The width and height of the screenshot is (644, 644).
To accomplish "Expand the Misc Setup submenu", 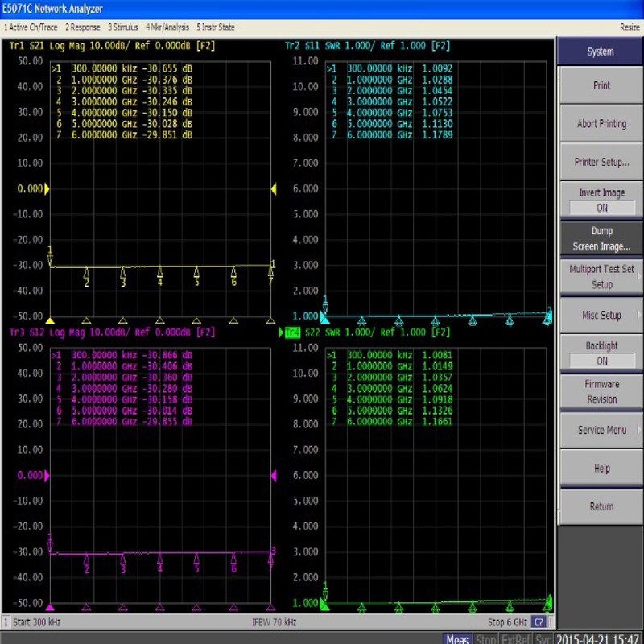I will (x=601, y=315).
